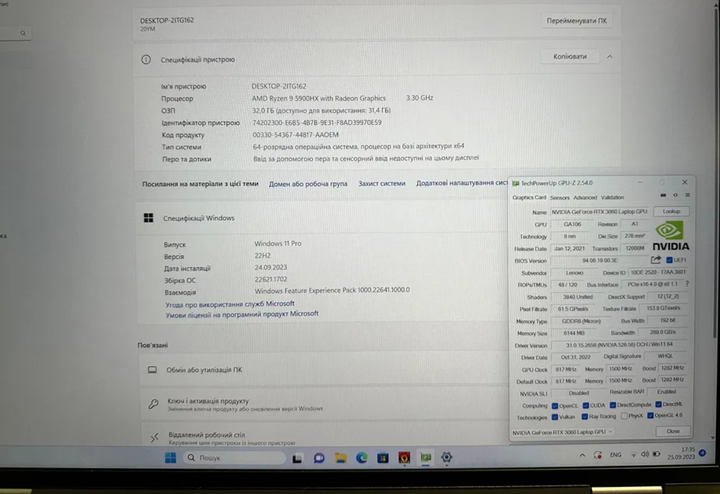Open Угода про використання служб Microsoft link
This screenshot has height=494, width=720.
[x=230, y=304]
